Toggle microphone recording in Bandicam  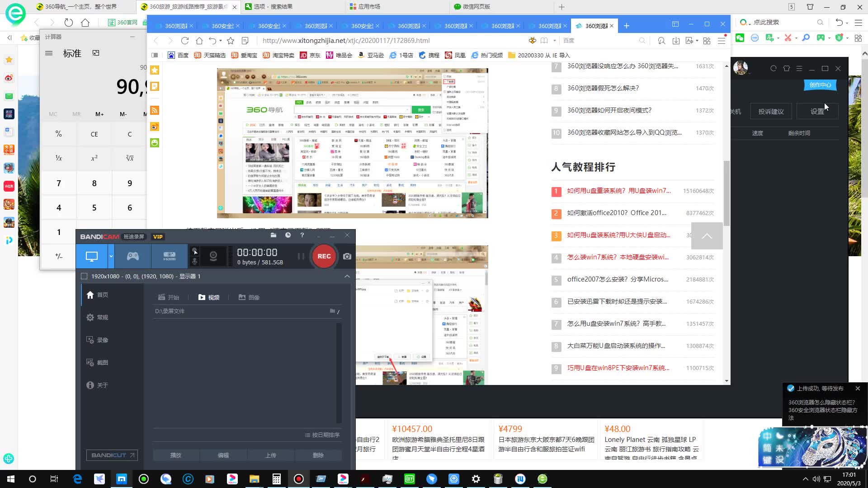click(195, 262)
